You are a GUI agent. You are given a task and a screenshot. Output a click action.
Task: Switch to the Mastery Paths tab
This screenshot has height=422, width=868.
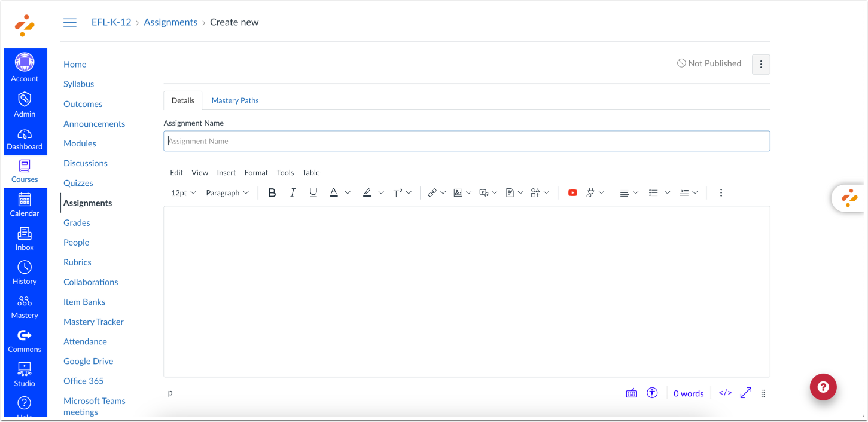[234, 100]
